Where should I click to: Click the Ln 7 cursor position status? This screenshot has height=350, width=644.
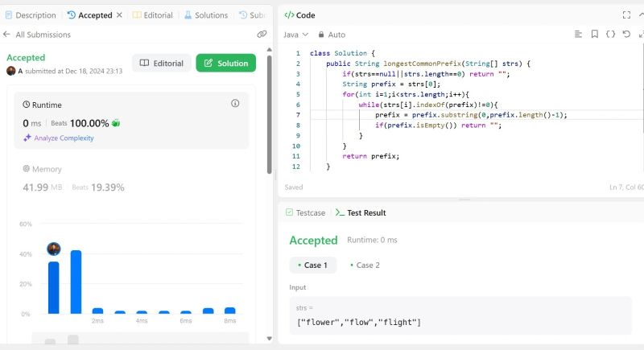[626, 187]
